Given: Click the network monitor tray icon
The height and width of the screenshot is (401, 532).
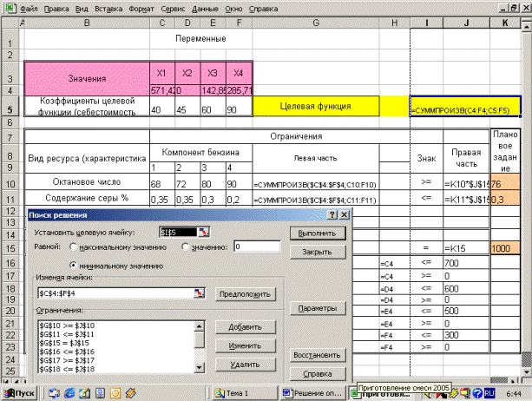Looking at the screenshot, I should click(465, 393).
